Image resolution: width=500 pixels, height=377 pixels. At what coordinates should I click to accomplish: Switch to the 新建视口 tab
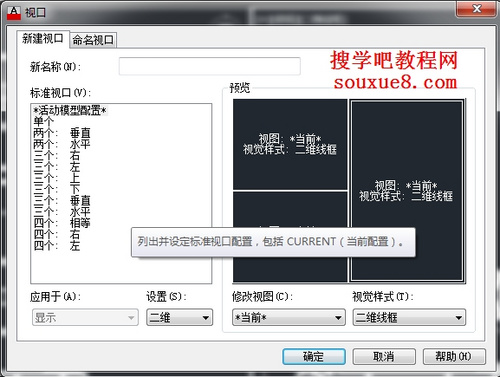(x=43, y=39)
